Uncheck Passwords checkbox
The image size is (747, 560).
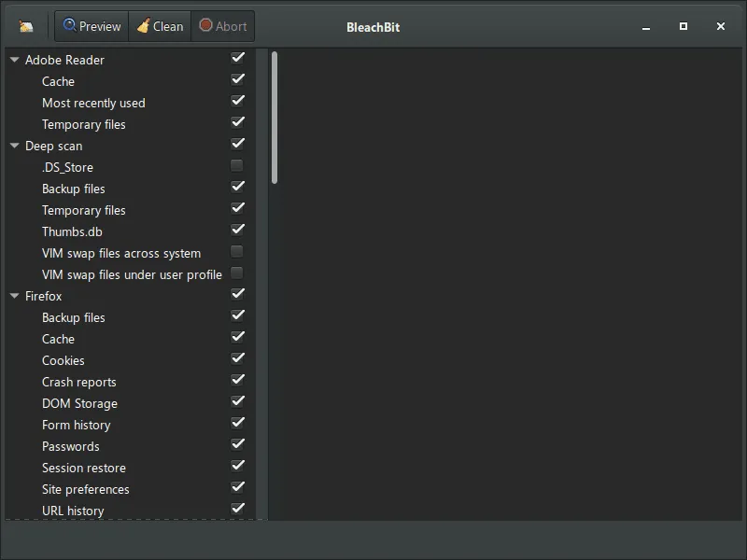tap(237, 444)
